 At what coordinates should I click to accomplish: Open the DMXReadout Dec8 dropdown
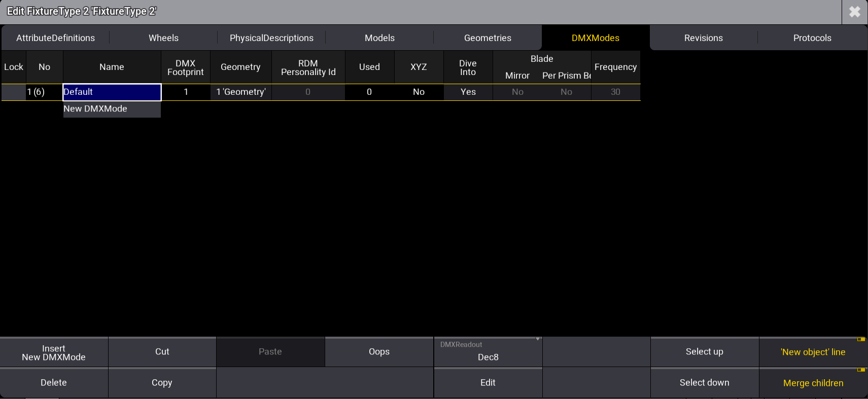coord(488,352)
